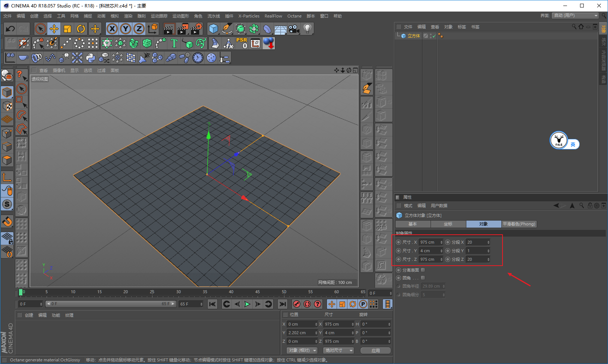Click the Undo arrow icon

(x=10, y=29)
